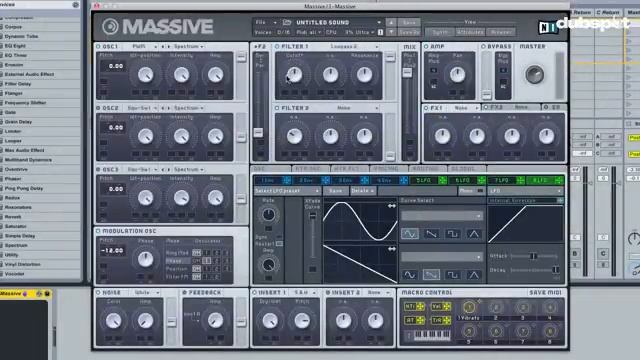
Task: Select sine waveform for lower LFO curve
Action: pyautogui.click(x=410, y=275)
